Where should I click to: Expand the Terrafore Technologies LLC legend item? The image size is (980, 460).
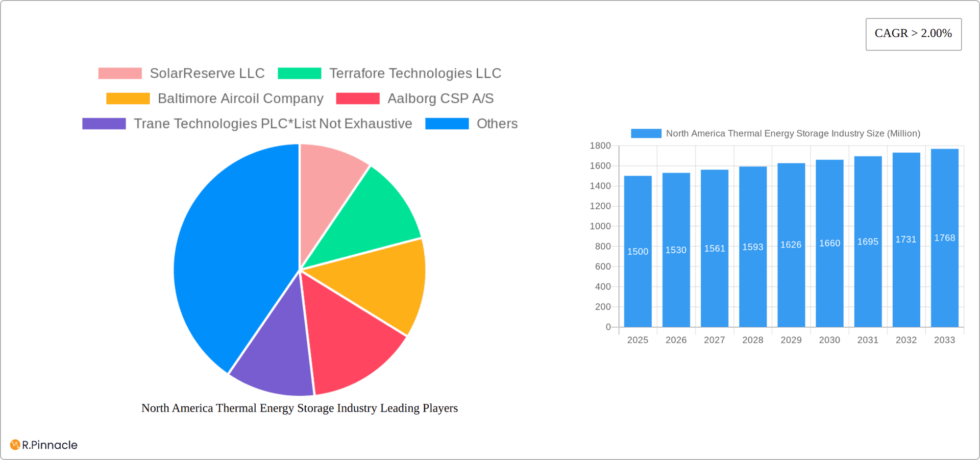pos(415,73)
